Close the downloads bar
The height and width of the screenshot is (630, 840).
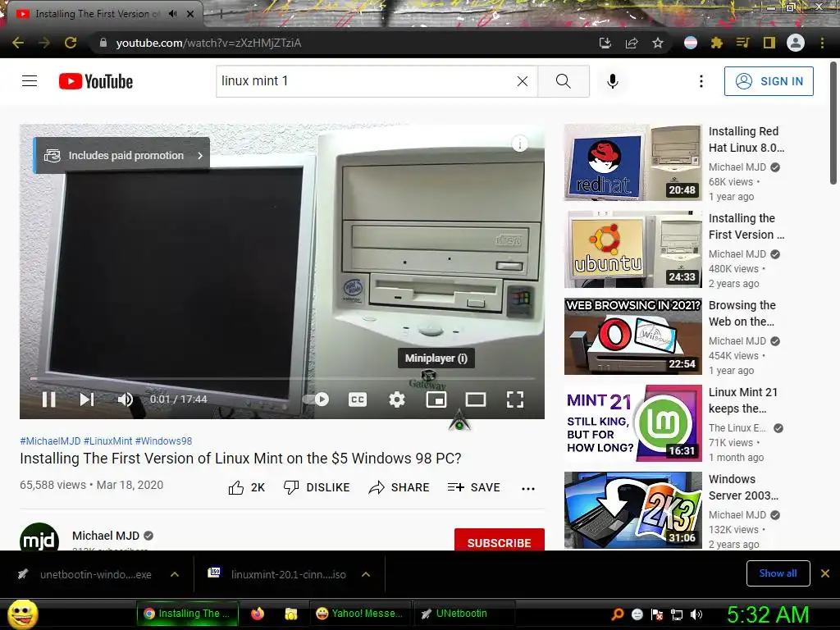coord(825,573)
